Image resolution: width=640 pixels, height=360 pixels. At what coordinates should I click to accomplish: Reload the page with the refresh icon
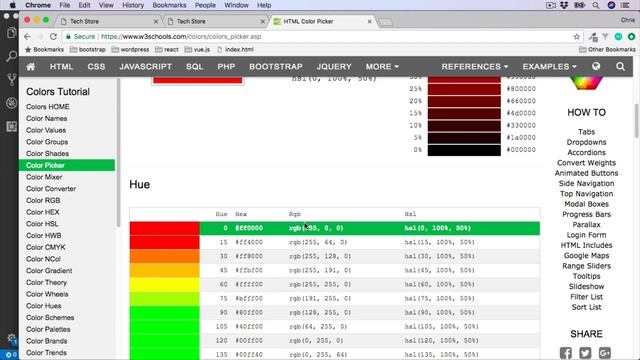click(53, 37)
